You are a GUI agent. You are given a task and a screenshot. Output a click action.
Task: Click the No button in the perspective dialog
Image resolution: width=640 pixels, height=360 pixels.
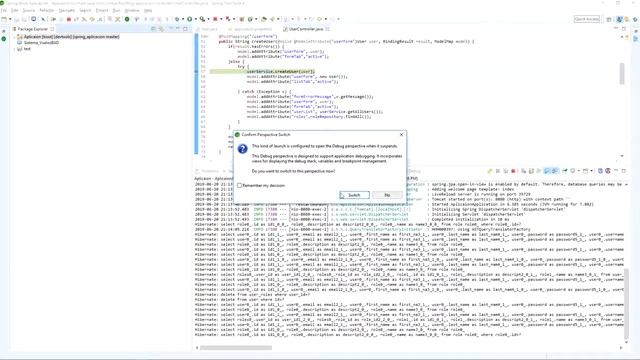coord(387,195)
